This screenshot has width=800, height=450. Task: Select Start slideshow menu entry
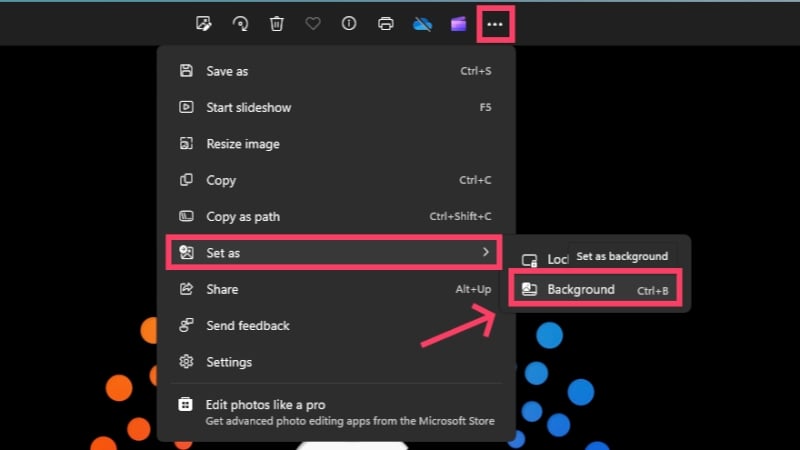pos(335,107)
